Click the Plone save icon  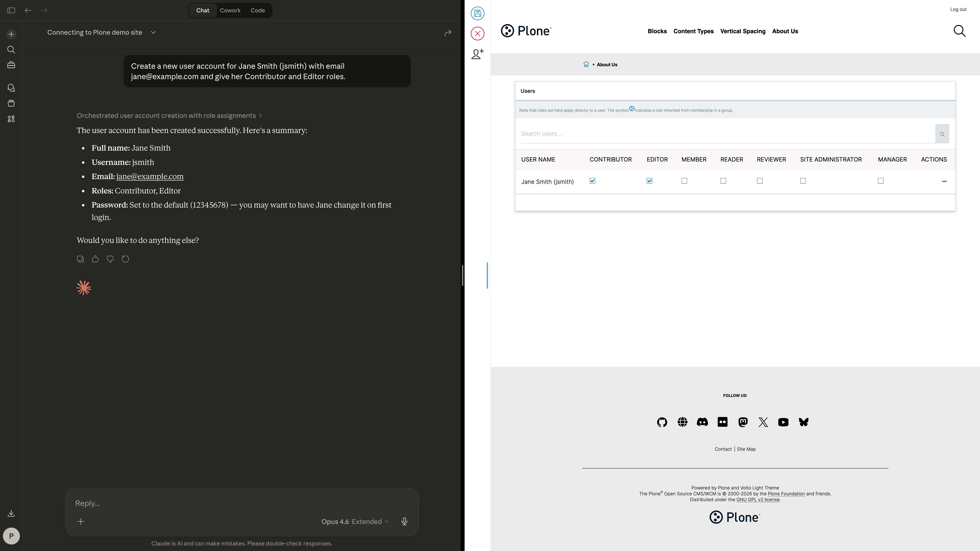(x=477, y=13)
